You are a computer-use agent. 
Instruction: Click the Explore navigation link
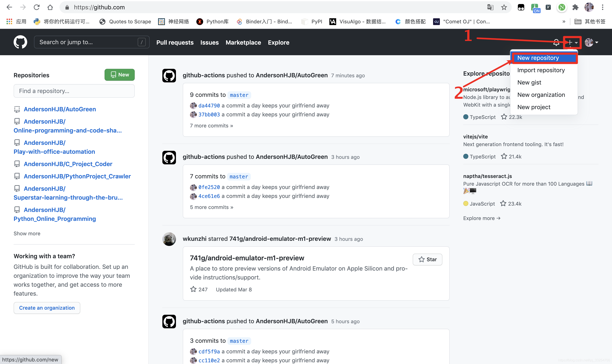278,42
